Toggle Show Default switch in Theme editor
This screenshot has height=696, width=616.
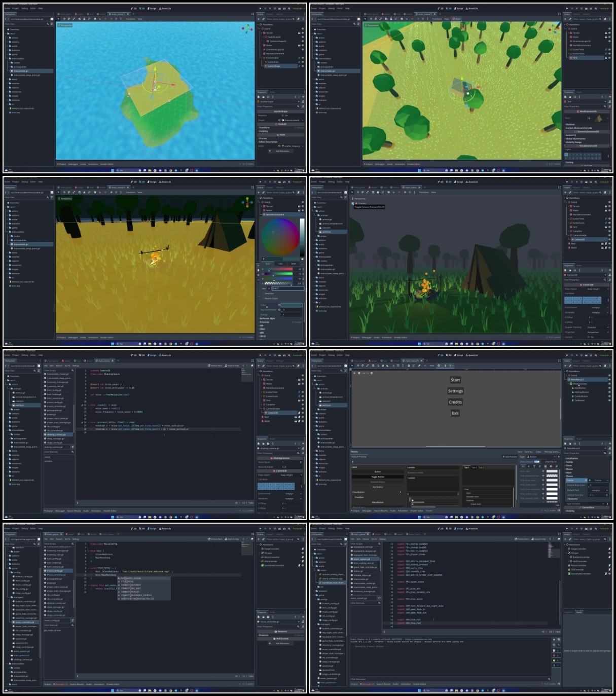click(537, 462)
